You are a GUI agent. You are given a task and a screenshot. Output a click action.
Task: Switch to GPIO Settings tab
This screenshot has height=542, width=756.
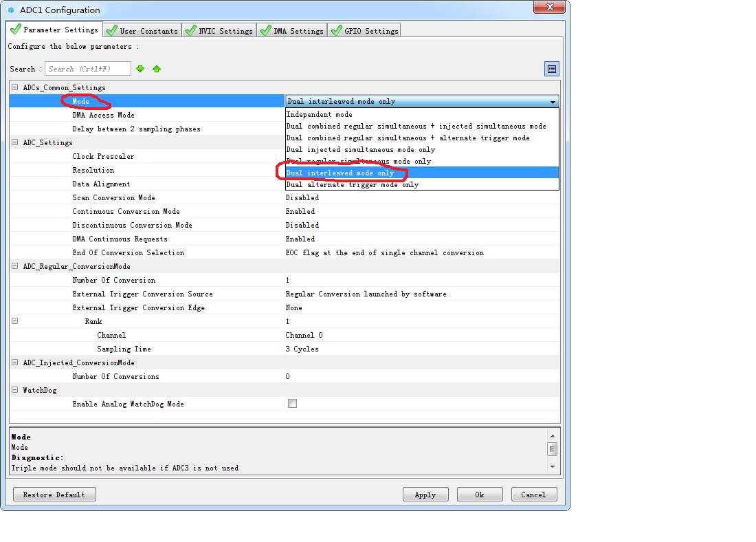(x=364, y=31)
